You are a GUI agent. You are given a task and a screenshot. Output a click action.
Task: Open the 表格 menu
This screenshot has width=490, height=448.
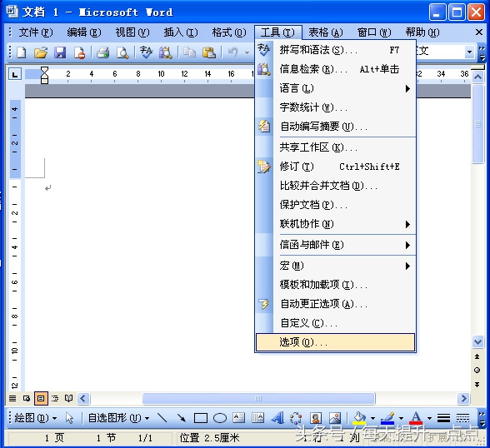point(326,32)
